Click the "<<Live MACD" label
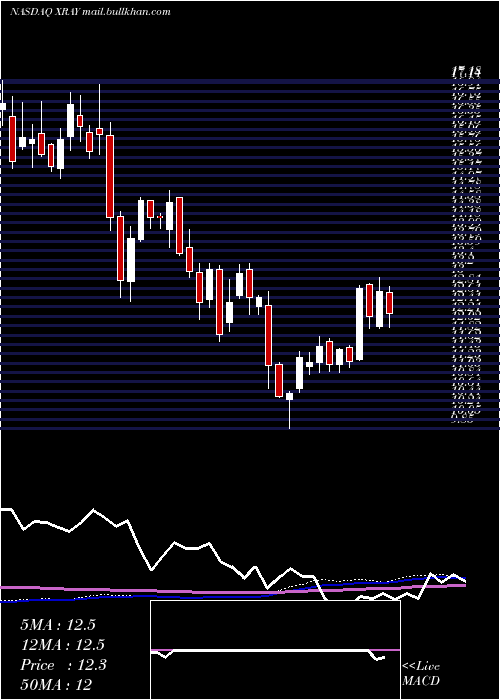Image resolution: width=500 pixels, height=700 pixels. tap(421, 674)
